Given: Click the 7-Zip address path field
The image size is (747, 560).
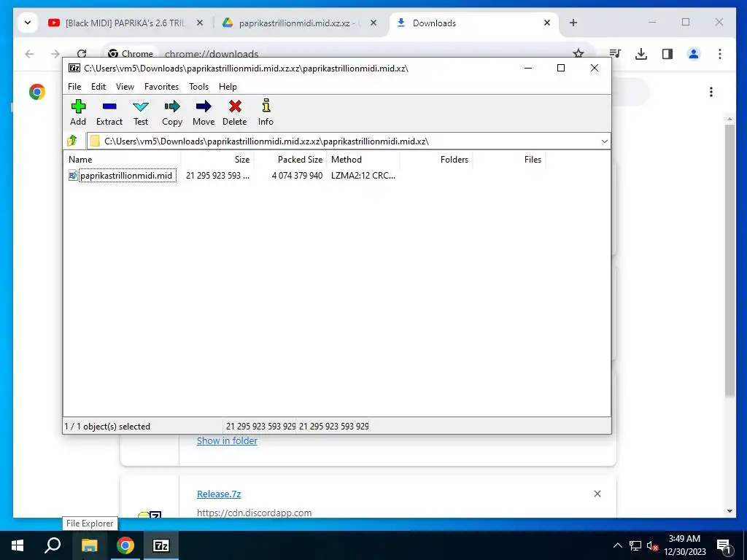Looking at the screenshot, I should coord(348,141).
